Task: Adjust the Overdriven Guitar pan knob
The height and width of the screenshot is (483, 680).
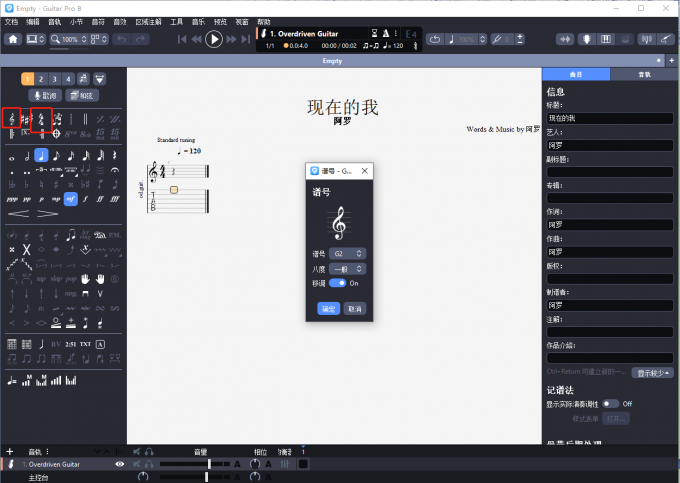Action: (255, 464)
